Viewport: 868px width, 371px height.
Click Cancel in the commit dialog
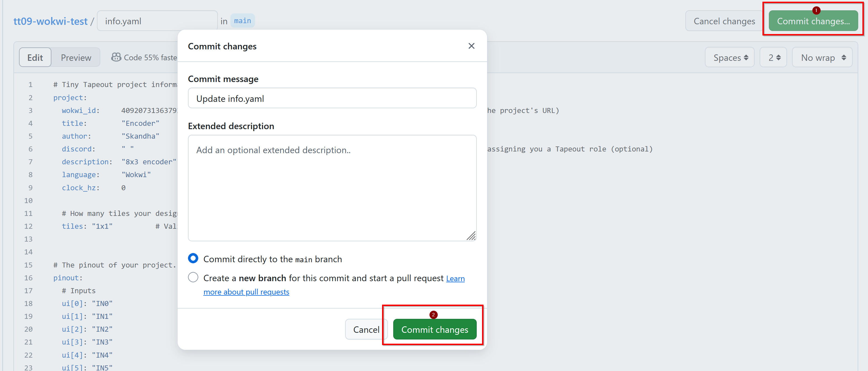click(x=366, y=329)
